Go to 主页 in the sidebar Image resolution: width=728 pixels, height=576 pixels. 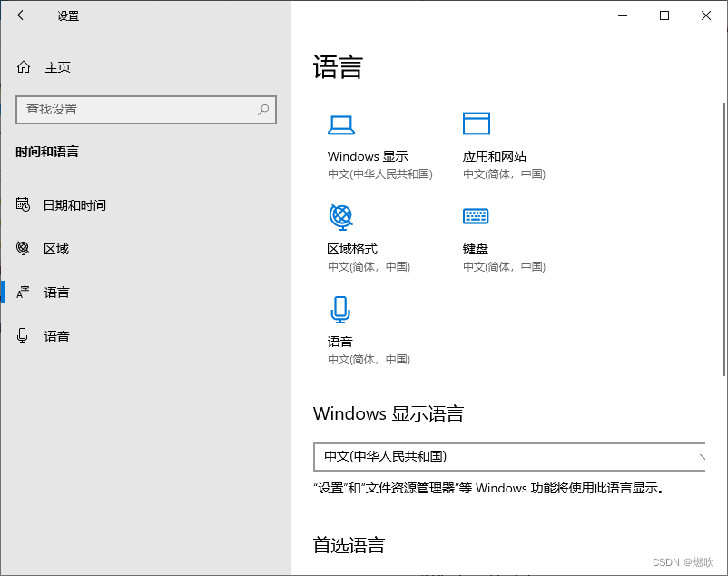pos(57,68)
